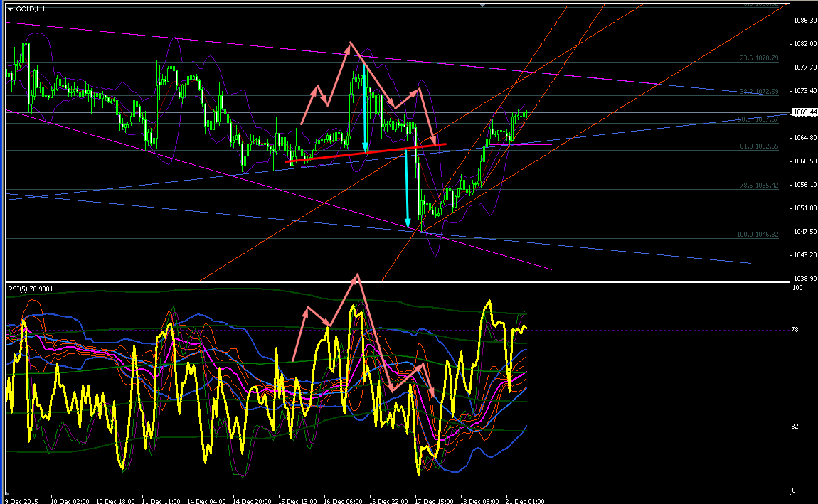This screenshot has height=504, width=818.
Task: Click the RSI level label 78
Action: 795,329
